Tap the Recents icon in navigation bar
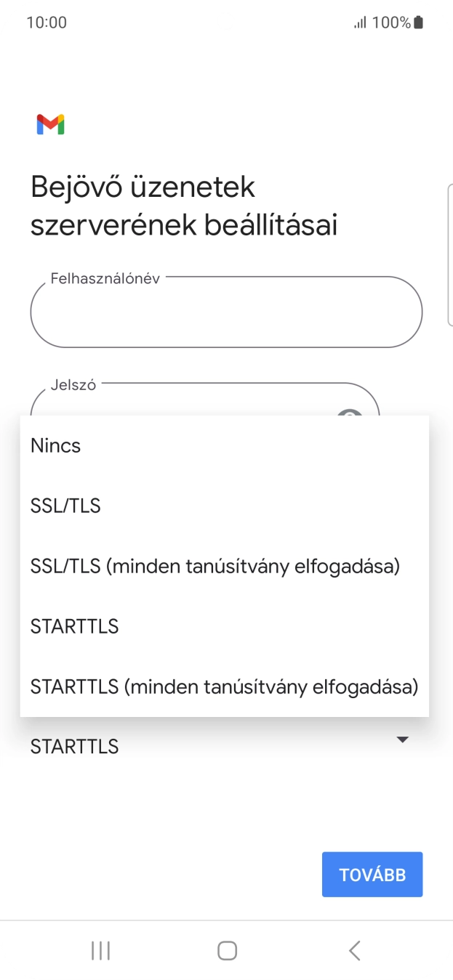The width and height of the screenshot is (453, 980). pyautogui.click(x=100, y=949)
